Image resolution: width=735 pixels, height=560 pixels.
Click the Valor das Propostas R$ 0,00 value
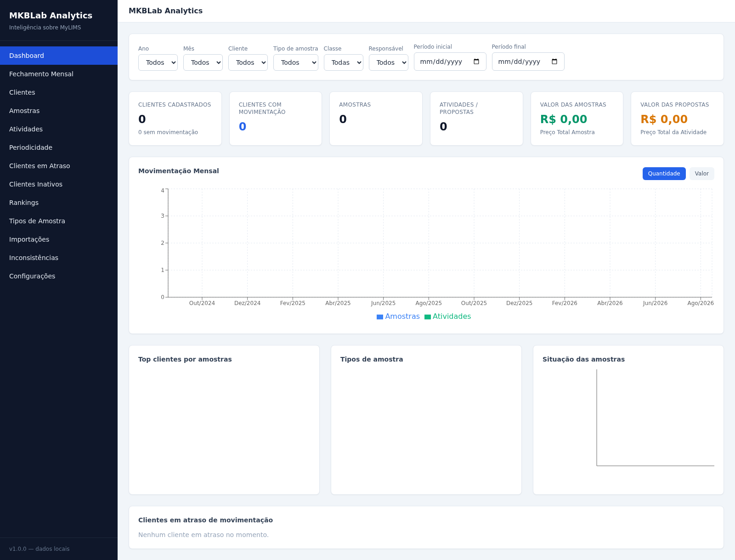[x=664, y=119]
